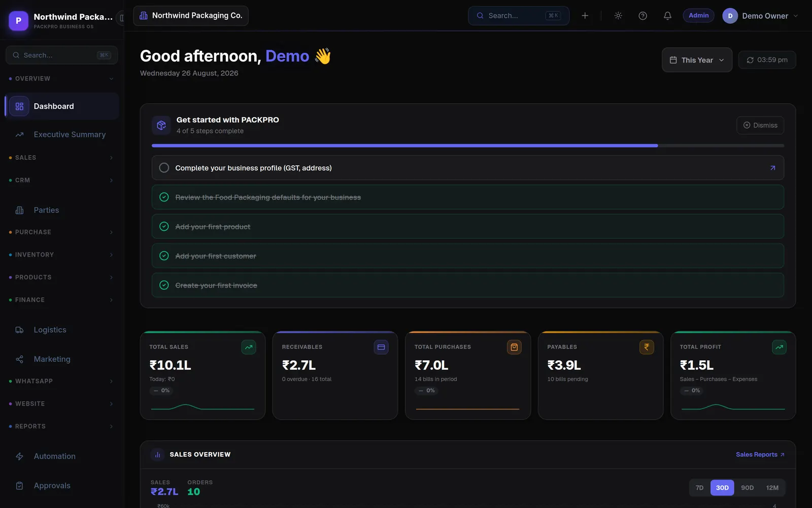Click the Get started package icon
This screenshot has width=812, height=508.
[x=161, y=125]
